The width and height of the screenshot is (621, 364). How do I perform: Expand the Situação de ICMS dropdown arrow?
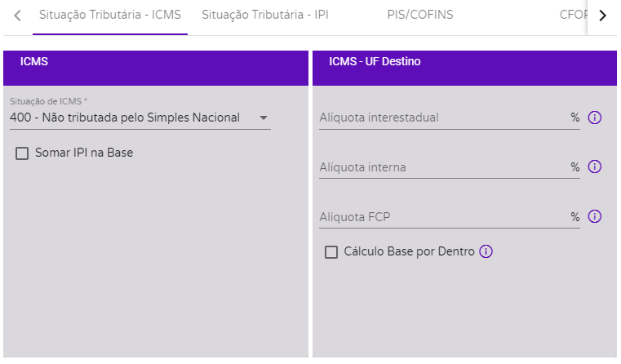(x=264, y=118)
